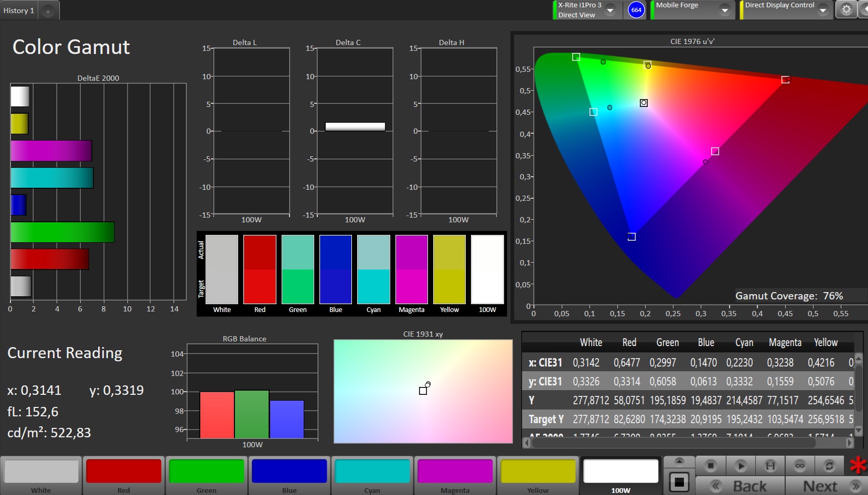
Task: Click the data table horizontal scrollbar
Action: pyautogui.click(x=673, y=443)
